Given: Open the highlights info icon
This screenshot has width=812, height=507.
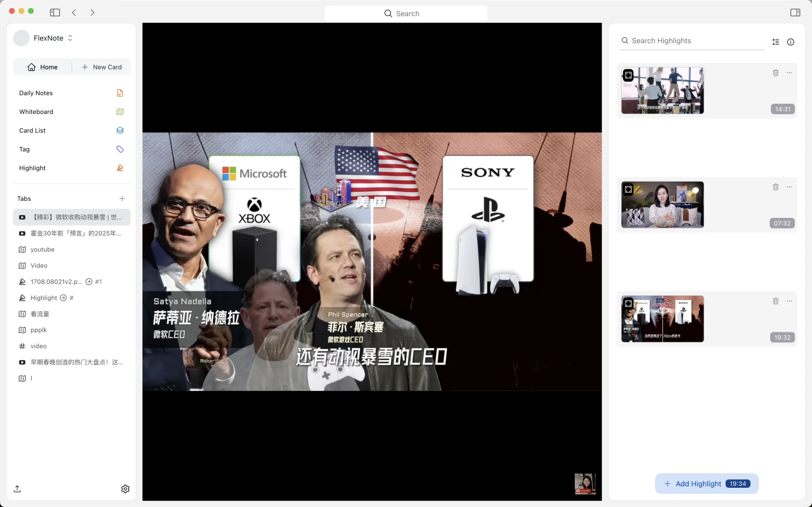Looking at the screenshot, I should point(791,42).
